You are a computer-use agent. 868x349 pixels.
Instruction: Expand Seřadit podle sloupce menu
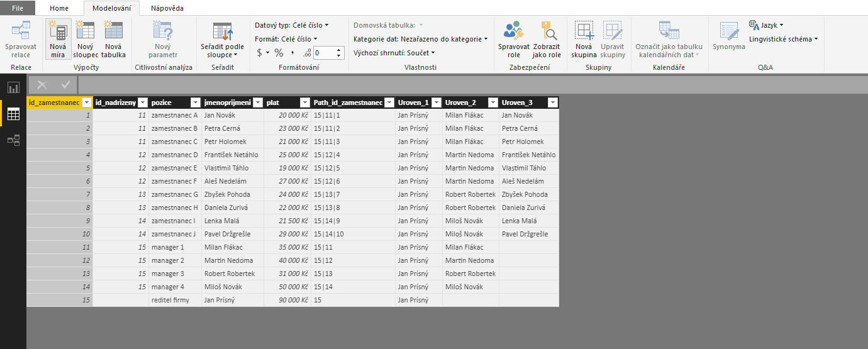[222, 51]
